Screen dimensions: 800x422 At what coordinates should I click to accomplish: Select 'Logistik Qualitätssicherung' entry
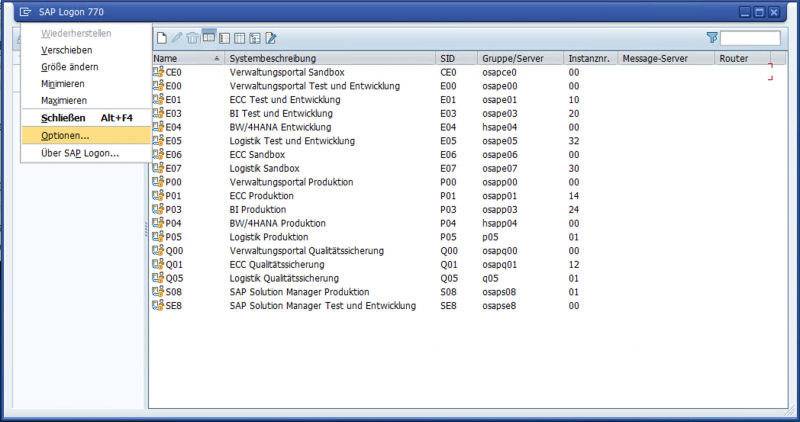point(284,279)
